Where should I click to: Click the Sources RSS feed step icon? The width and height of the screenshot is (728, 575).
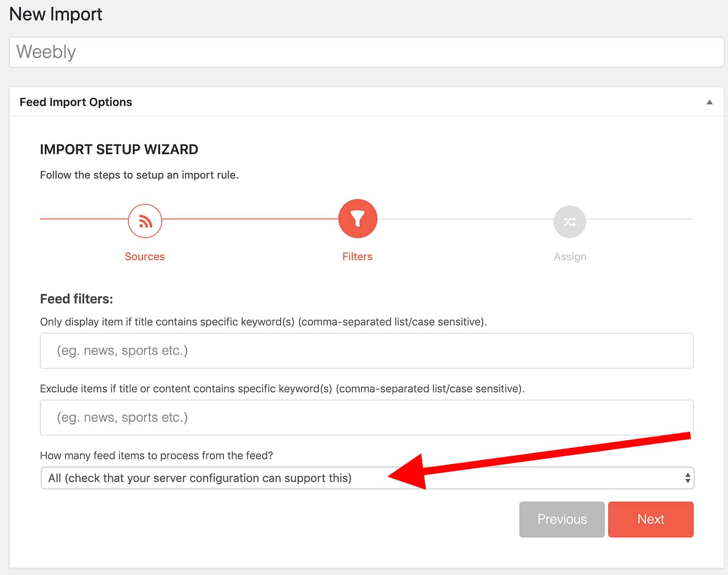click(145, 221)
